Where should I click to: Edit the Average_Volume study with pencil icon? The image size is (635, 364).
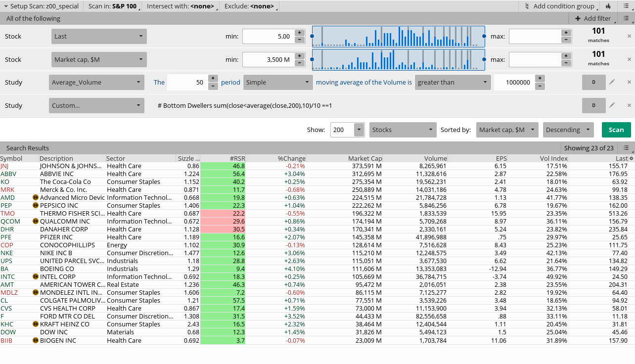612,82
